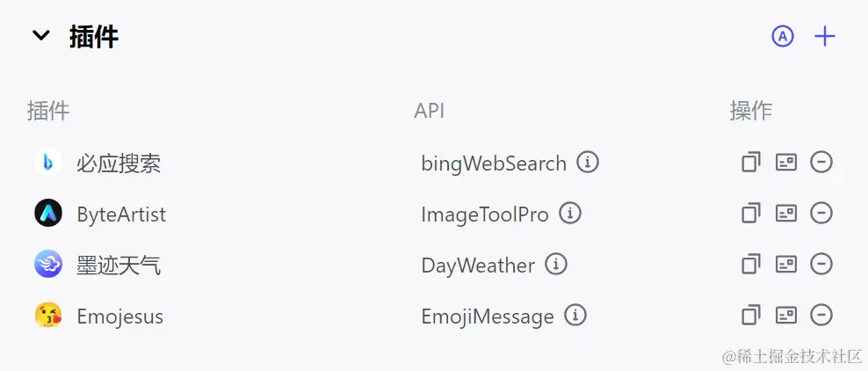Open info for bingWebSearch API
Image resolution: width=868 pixels, height=371 pixels.
click(x=588, y=163)
